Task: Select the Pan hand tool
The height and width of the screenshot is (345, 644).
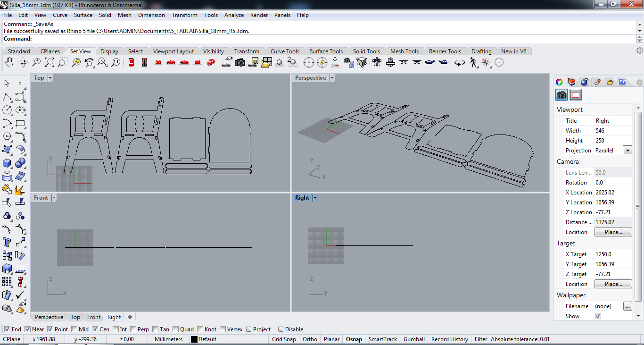Action: pyautogui.click(x=9, y=62)
